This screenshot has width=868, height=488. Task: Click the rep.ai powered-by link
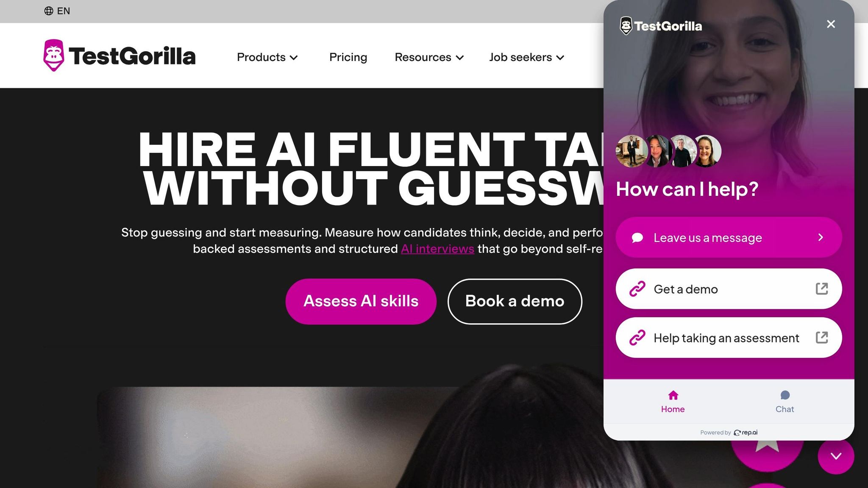coord(746,433)
